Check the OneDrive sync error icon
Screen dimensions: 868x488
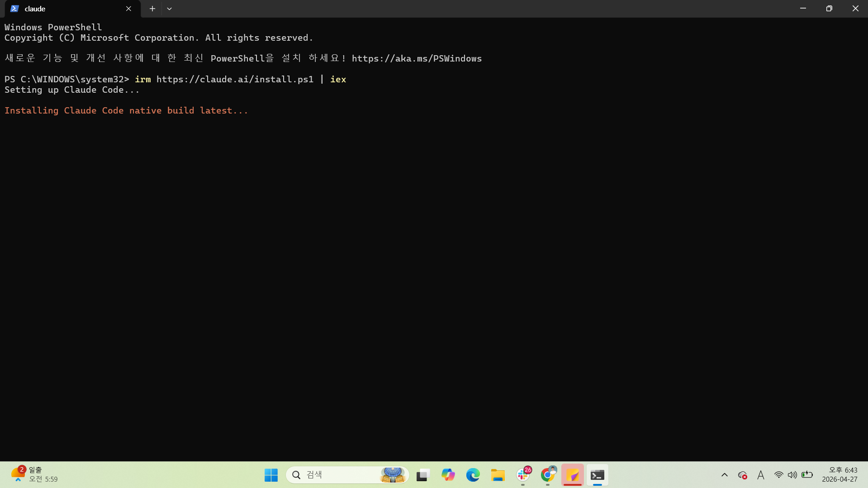click(x=742, y=475)
